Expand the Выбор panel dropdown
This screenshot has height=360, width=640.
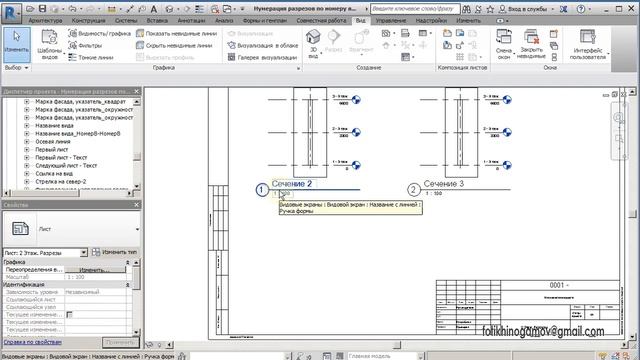coord(16,68)
